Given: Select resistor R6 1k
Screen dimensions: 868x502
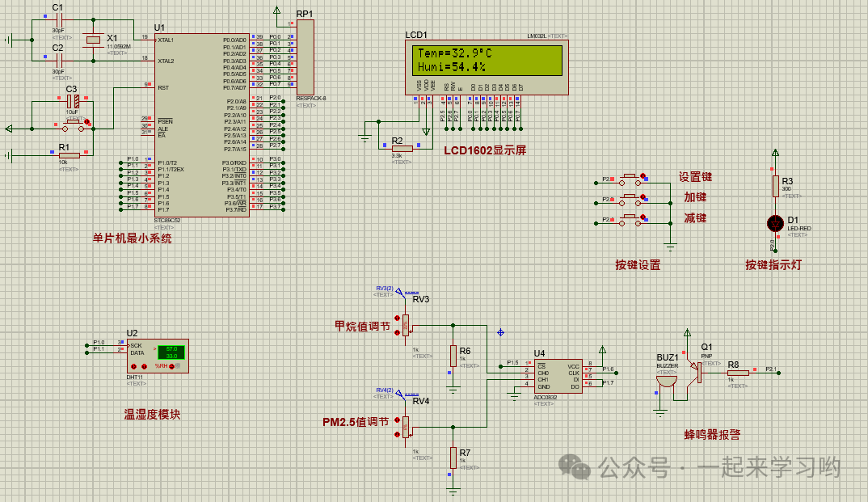Looking at the screenshot, I should point(453,356).
